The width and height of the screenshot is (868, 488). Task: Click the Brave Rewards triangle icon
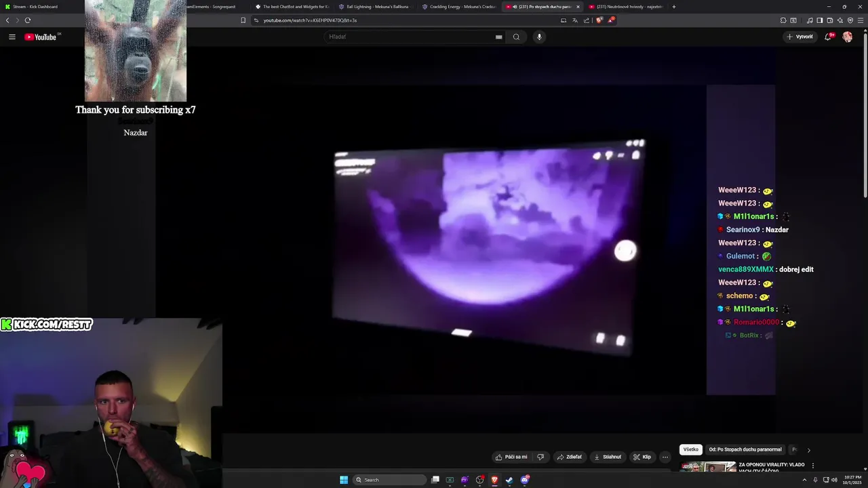(x=610, y=20)
